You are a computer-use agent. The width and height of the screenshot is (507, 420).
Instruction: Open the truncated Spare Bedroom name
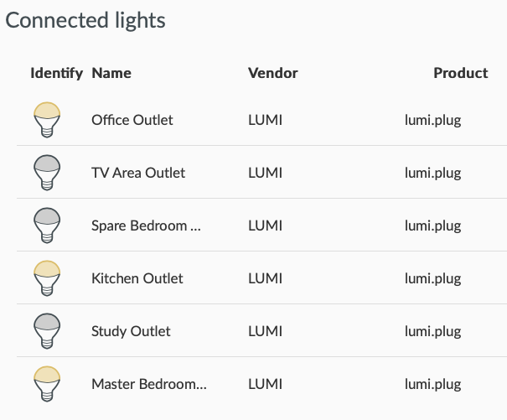point(146,226)
